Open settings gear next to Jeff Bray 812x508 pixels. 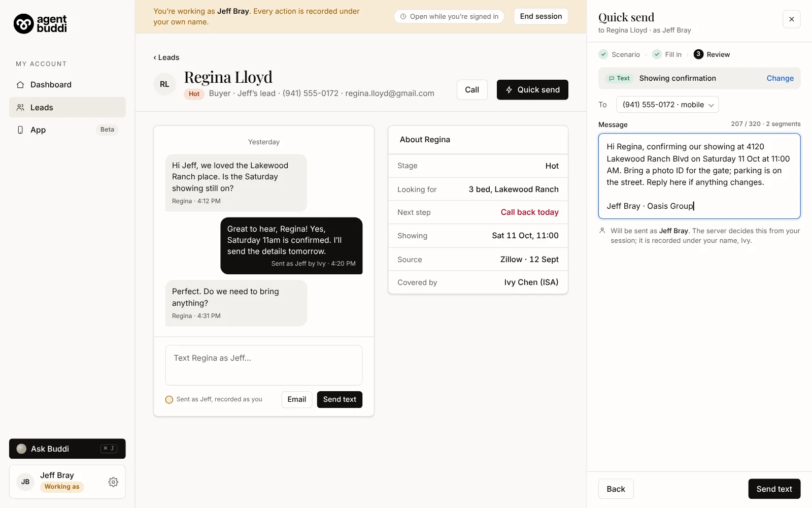point(113,482)
